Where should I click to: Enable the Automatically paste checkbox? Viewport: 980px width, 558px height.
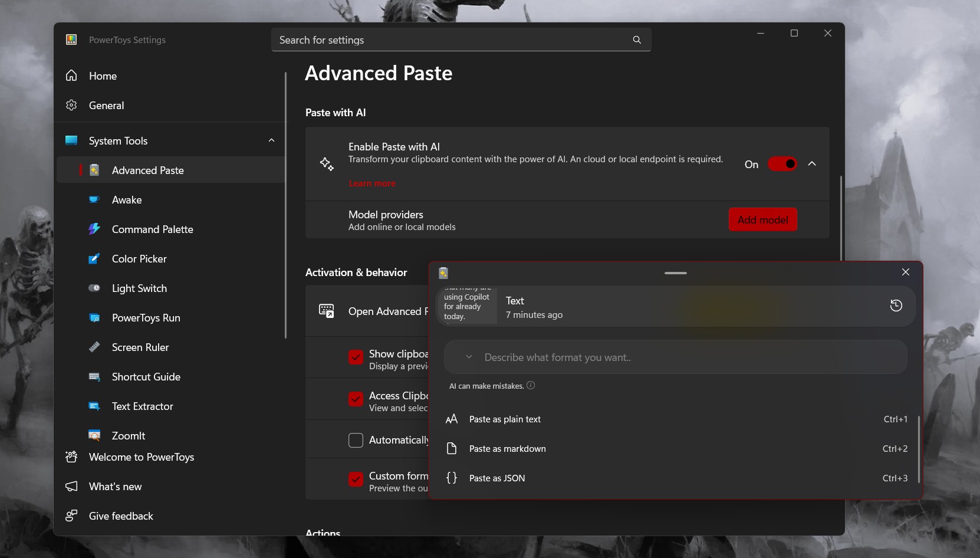click(x=356, y=440)
